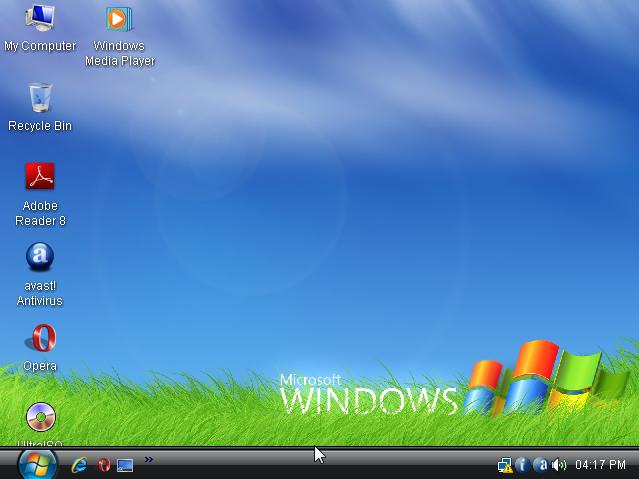This screenshot has width=639, height=479.
Task: Click the network connection tray icon
Action: (x=505, y=465)
